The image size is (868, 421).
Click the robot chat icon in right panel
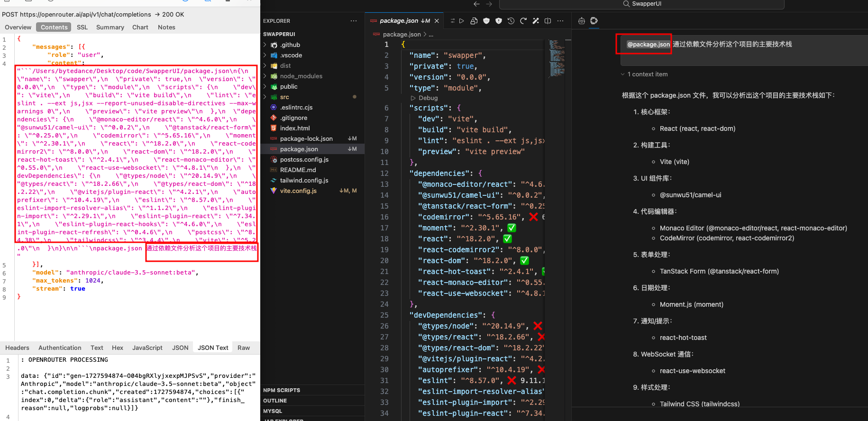(x=582, y=21)
